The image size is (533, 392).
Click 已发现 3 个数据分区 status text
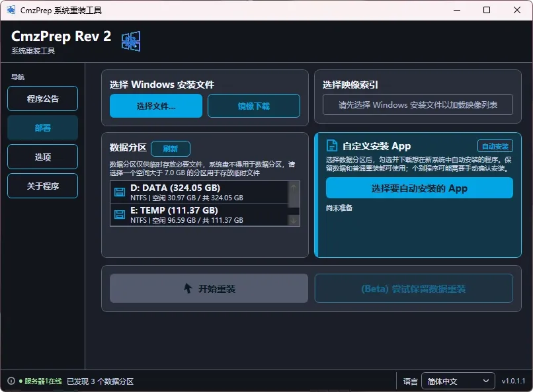[x=100, y=381]
